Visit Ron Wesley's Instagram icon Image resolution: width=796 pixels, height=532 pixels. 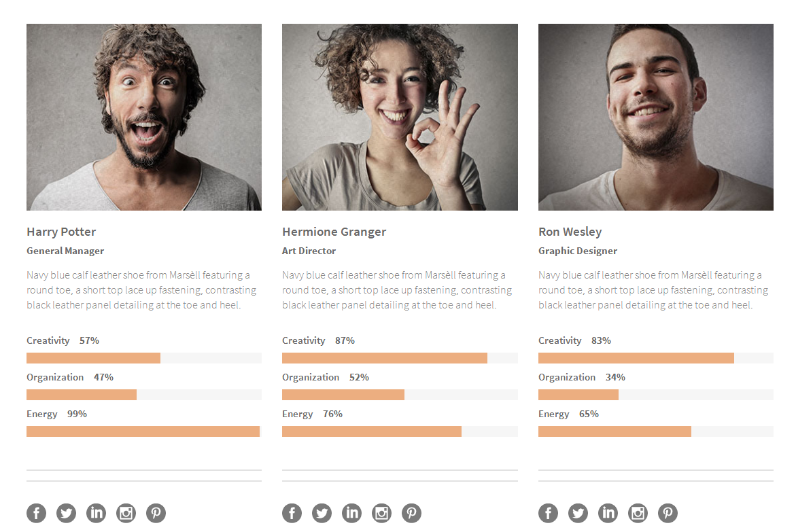(638, 513)
